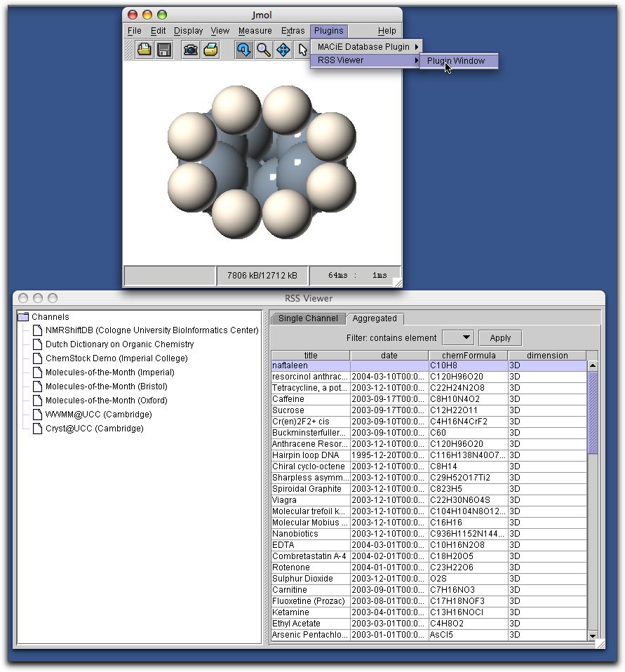The image size is (625, 672).
Task: Switch to the Aggregated tab
Action: pyautogui.click(x=375, y=318)
